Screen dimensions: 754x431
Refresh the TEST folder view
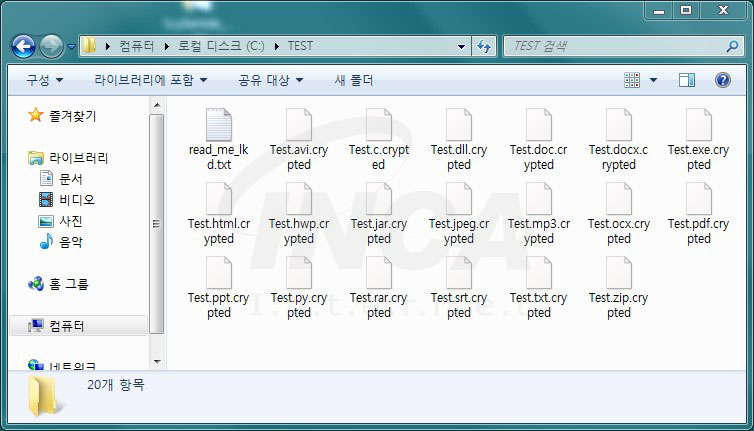click(x=484, y=47)
